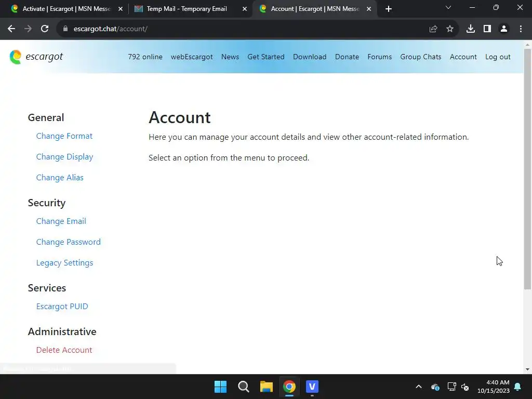
Task: Switch to the Temp Mail tab
Action: (x=187, y=9)
